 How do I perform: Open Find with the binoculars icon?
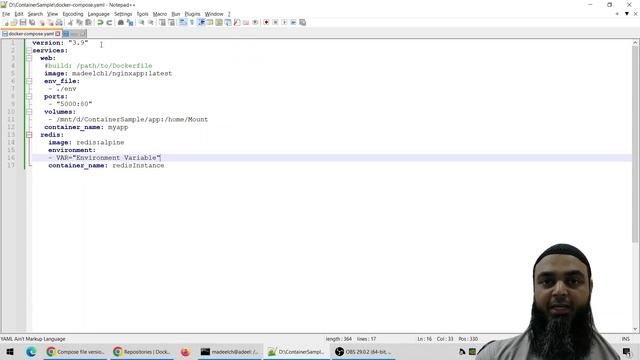click(121, 22)
